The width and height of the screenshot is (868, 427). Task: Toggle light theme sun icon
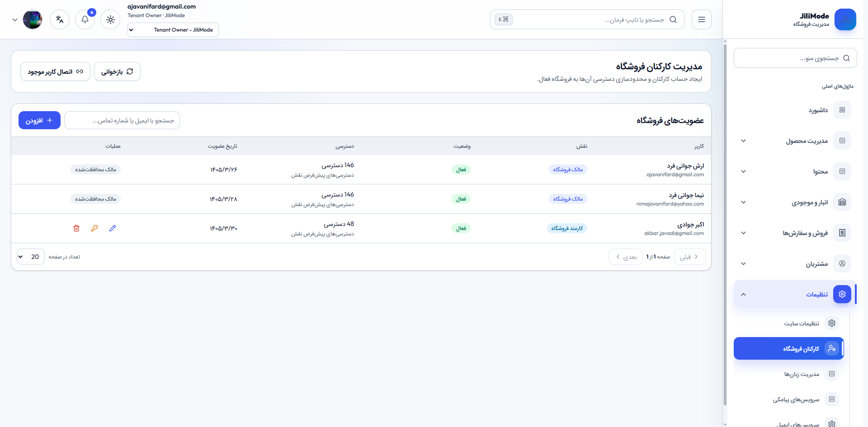[110, 19]
